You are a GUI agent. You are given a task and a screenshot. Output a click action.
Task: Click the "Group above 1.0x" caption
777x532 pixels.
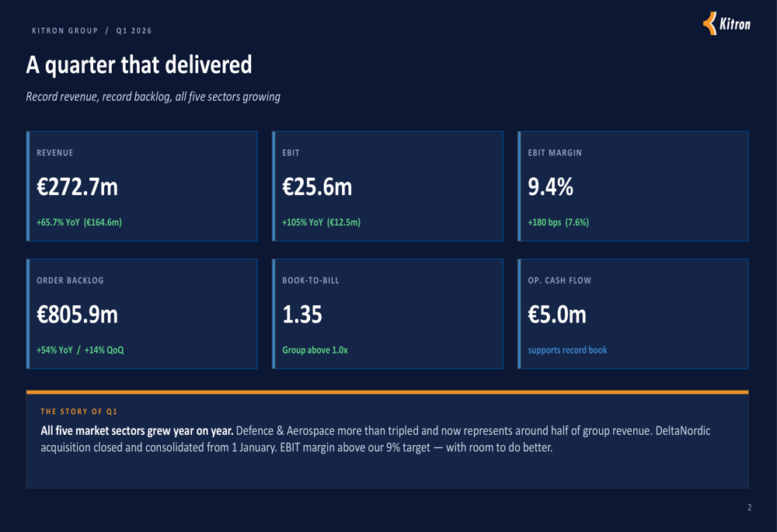point(315,350)
